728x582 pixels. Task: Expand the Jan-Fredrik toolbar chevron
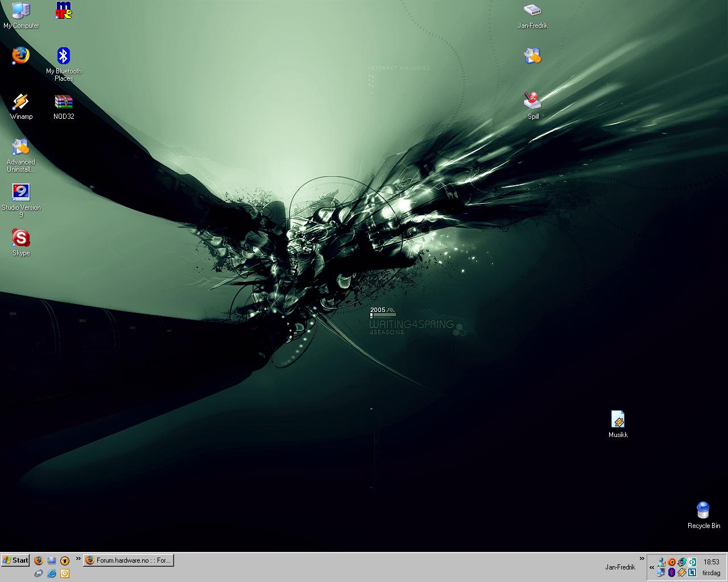[643, 559]
